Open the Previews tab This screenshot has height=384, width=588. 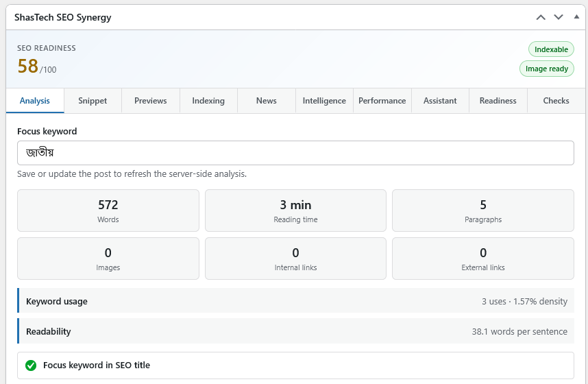click(x=150, y=101)
